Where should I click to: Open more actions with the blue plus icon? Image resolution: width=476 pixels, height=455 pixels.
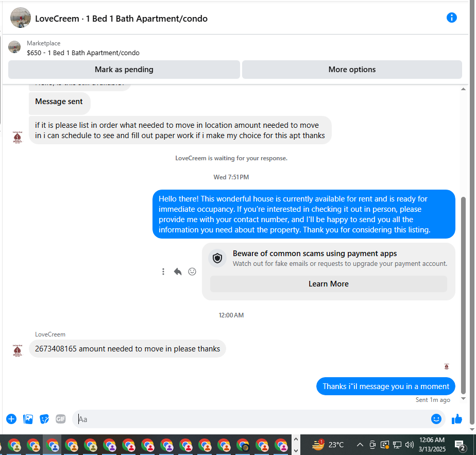pyautogui.click(x=11, y=419)
